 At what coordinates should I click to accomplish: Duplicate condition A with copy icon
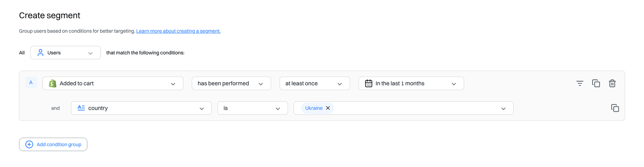(x=596, y=83)
